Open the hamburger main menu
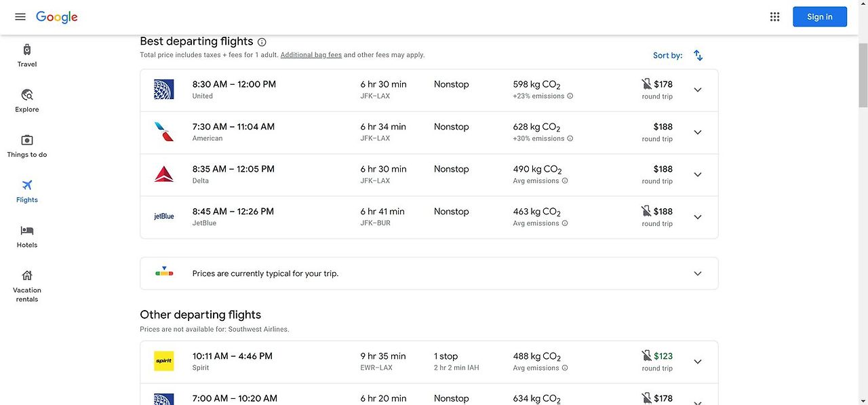This screenshot has width=868, height=405. [x=20, y=17]
